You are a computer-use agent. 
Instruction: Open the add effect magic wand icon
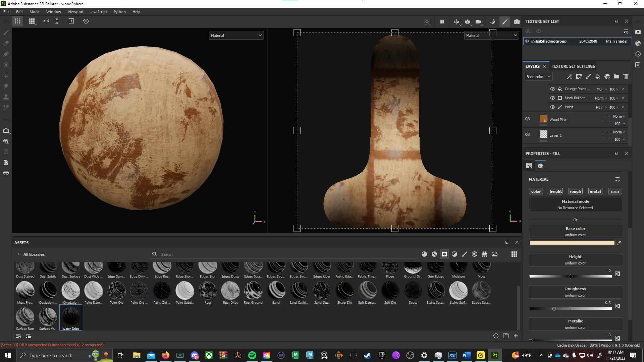coord(570,77)
